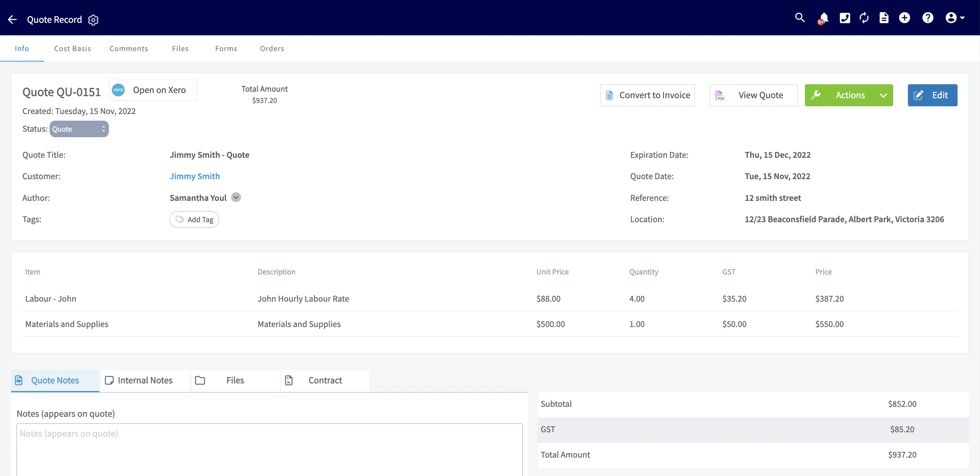
Task: Click the Internal Notes sticky note icon
Action: 109,380
